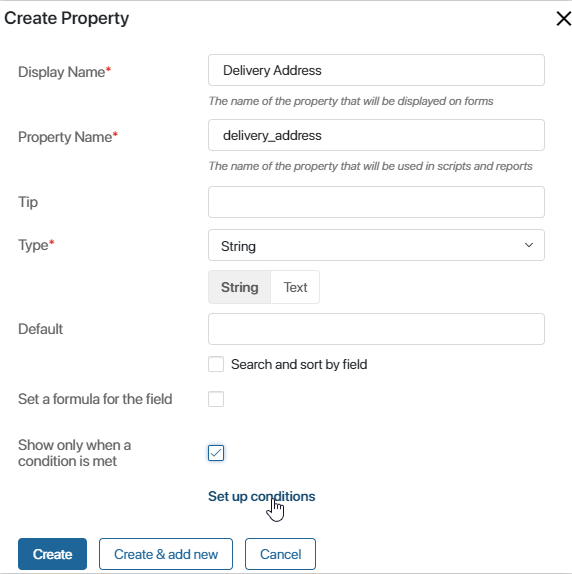Switch to the Text subtype tab
Screen dimensions: 572x574
coord(295,287)
